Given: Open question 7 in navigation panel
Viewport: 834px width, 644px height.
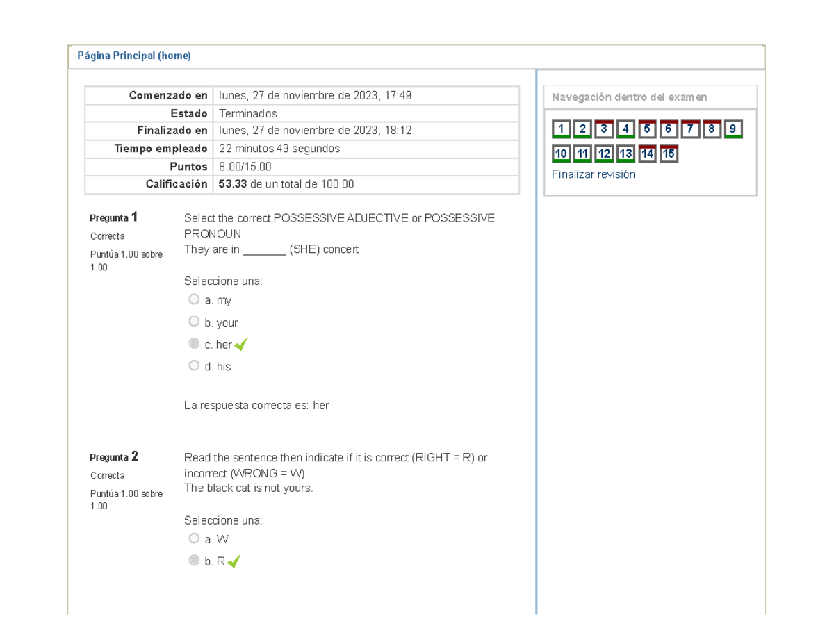Looking at the screenshot, I should [690, 129].
